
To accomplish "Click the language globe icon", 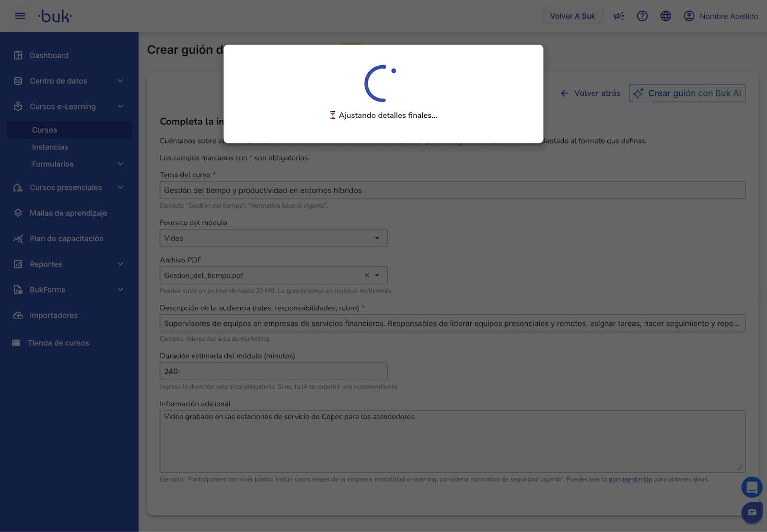I will 666,16.
